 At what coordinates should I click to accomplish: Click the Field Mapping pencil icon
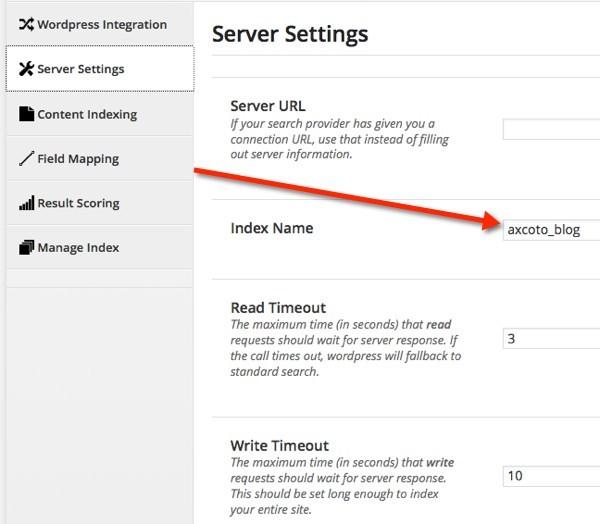(26, 158)
